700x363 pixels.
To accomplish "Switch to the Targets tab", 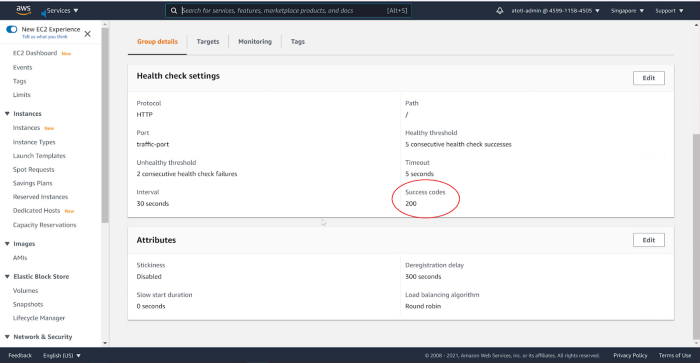I will point(208,42).
